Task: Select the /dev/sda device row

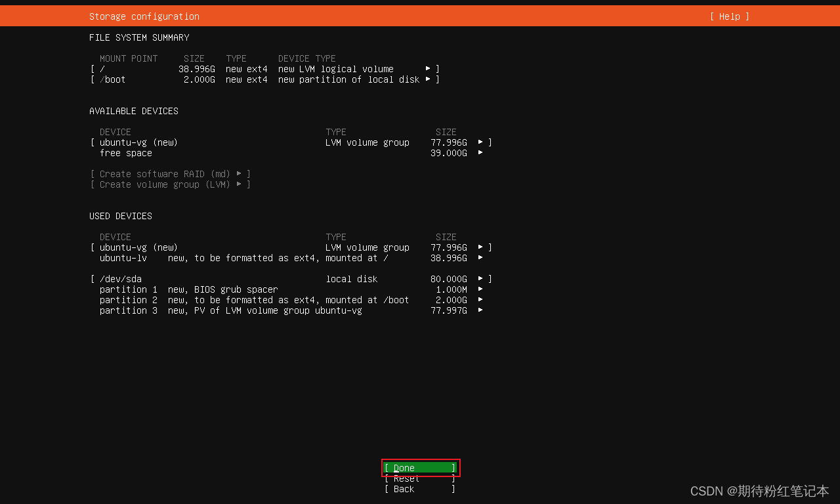Action: click(x=291, y=279)
